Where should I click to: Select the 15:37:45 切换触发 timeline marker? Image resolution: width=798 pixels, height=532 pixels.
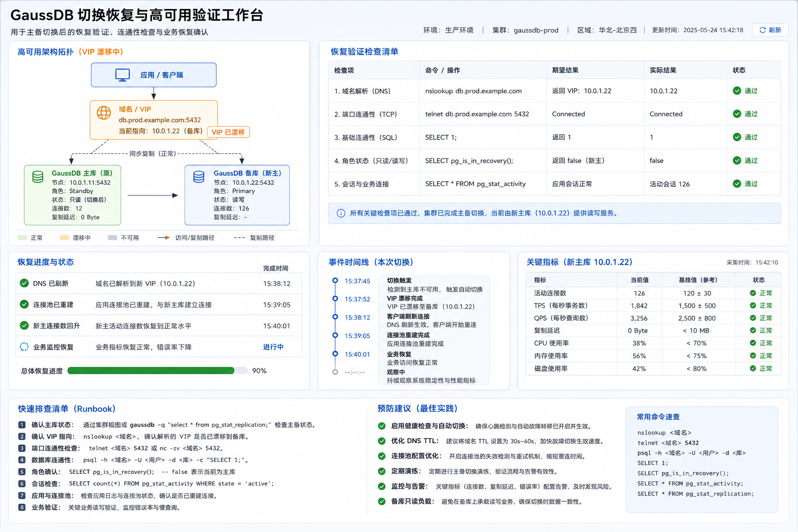coord(335,281)
